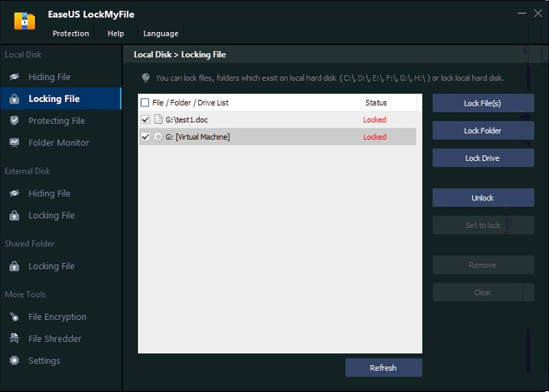Click the Lock Drive button
549x392 pixels.
pyautogui.click(x=483, y=158)
